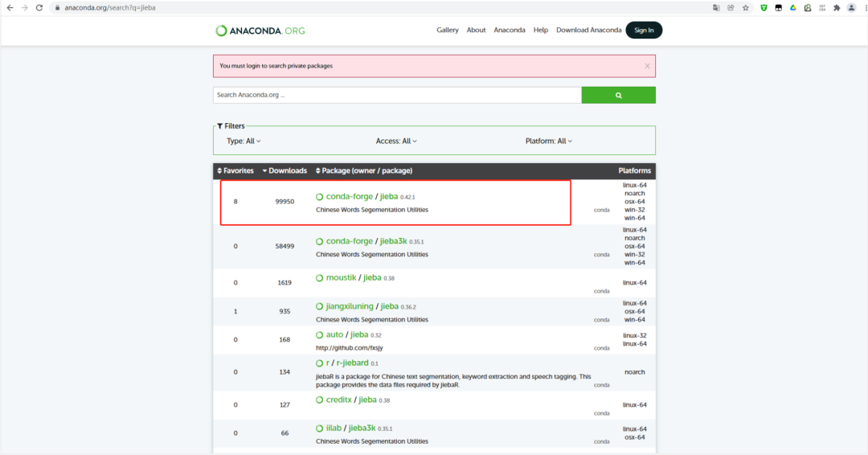This screenshot has height=455, width=868.
Task: Click the Google Translate icon in address bar
Action: [x=716, y=7]
